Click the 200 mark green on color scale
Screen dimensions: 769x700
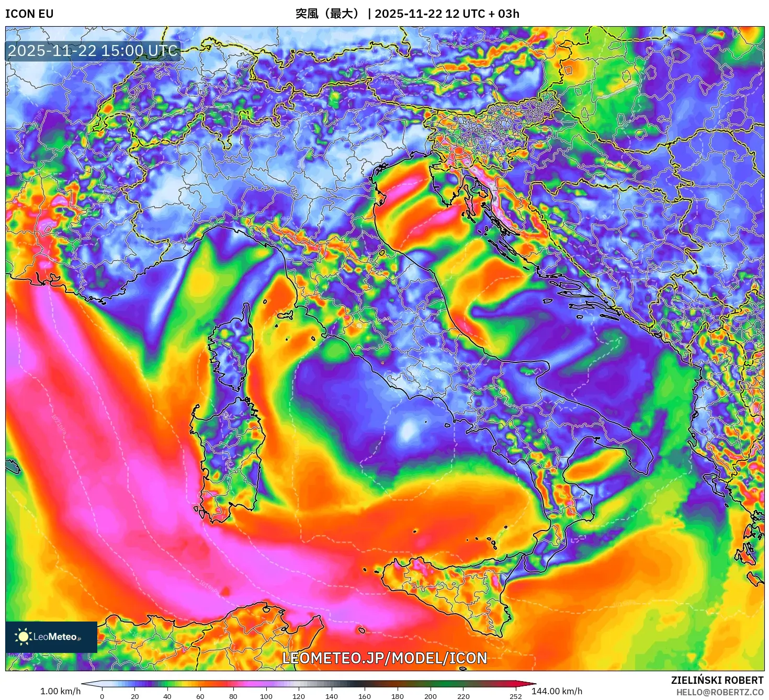tap(431, 684)
